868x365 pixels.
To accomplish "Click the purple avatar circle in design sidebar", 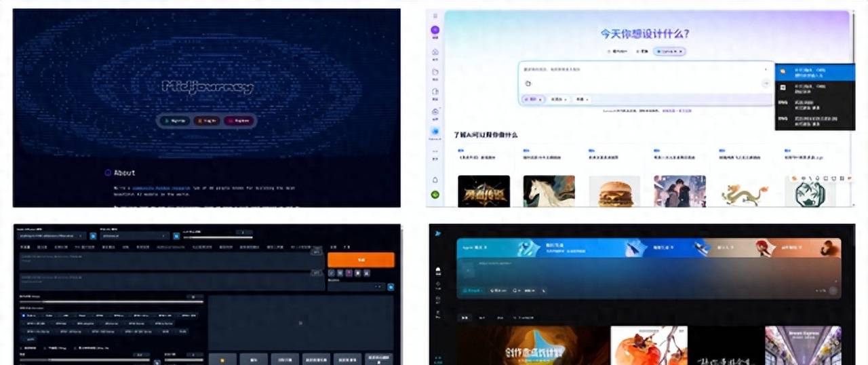I will pyautogui.click(x=435, y=31).
